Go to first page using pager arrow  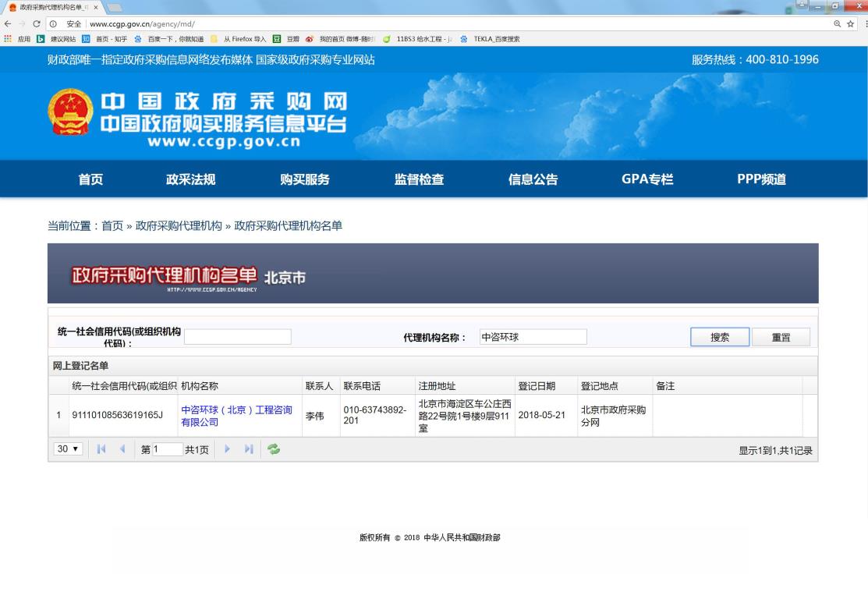(x=101, y=449)
